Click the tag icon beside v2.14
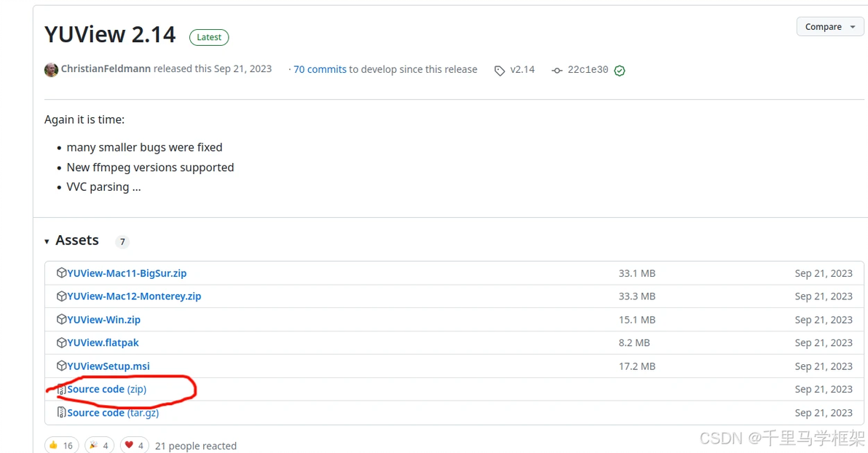868x453 pixels. (500, 71)
